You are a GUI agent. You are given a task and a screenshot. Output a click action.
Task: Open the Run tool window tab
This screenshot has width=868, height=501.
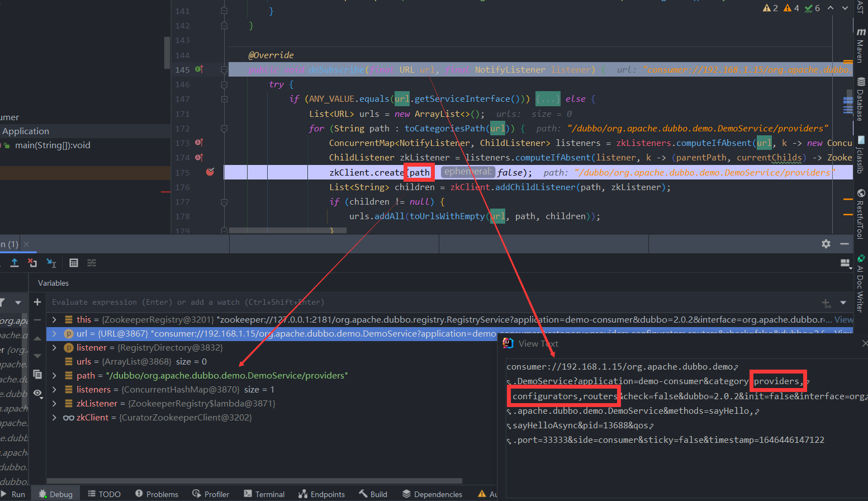[x=13, y=494]
